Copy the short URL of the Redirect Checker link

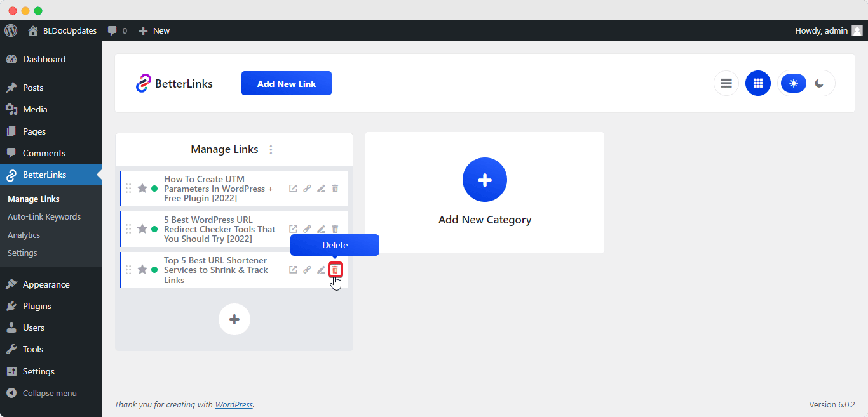[x=307, y=229]
